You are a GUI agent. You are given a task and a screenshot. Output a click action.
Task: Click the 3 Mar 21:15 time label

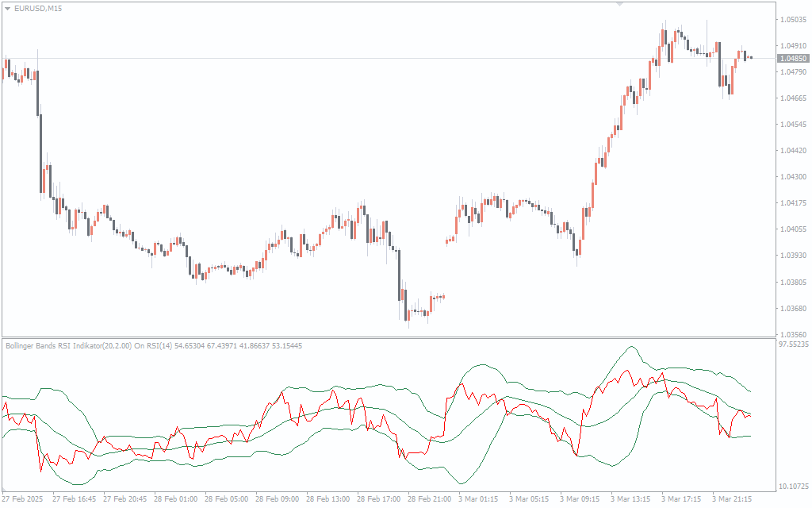click(733, 499)
